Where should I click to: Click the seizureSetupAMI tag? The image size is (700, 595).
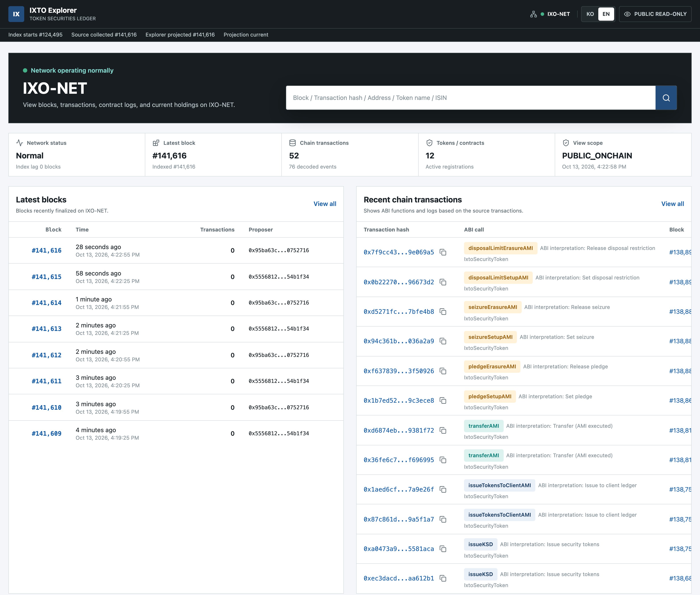[490, 337]
